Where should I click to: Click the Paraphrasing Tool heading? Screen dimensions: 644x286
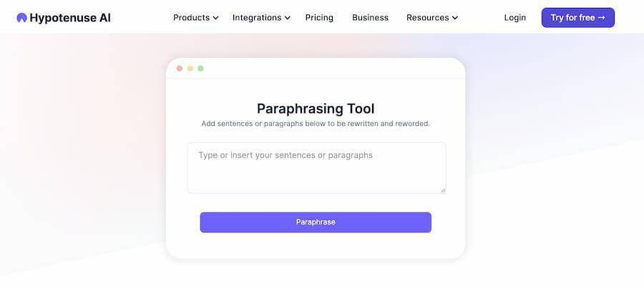pos(316,109)
